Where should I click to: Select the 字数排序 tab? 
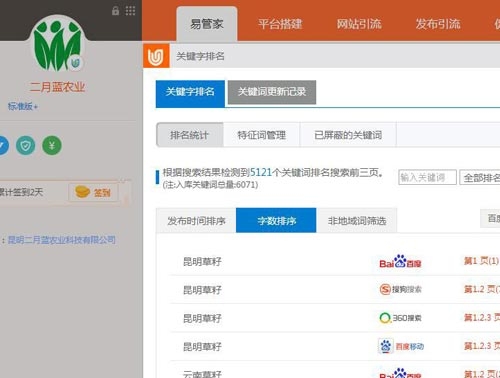(276, 220)
